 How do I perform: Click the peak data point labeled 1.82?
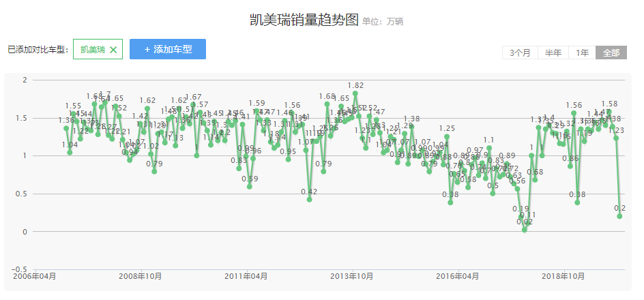(355, 93)
